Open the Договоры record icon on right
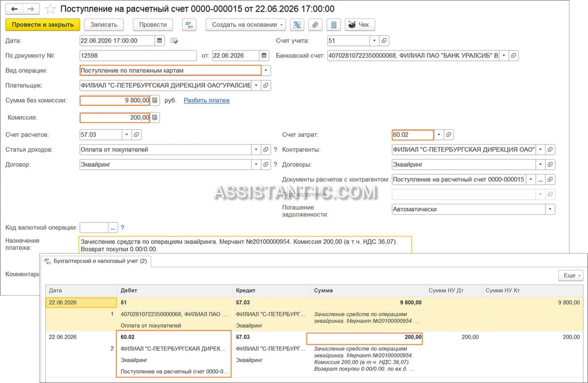The image size is (588, 383). point(550,164)
